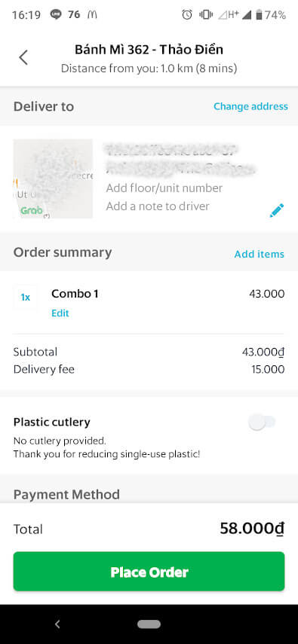Expand the Payment Method section
Image resolution: width=298 pixels, height=644 pixels.
66,494
